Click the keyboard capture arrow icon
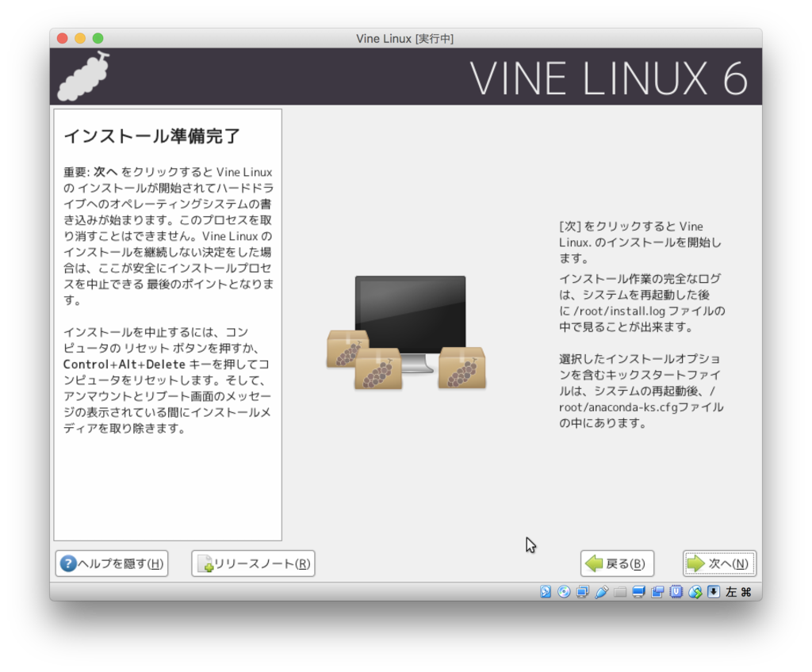The width and height of the screenshot is (812, 672). tap(714, 592)
